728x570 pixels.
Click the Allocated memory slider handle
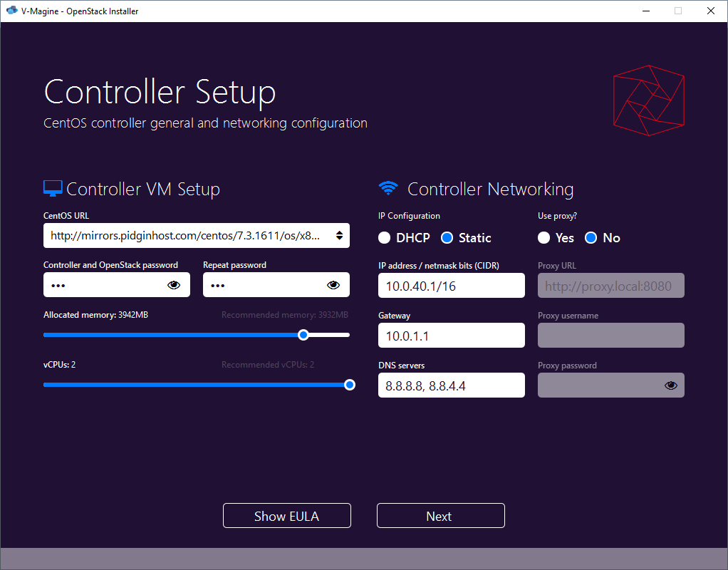303,334
